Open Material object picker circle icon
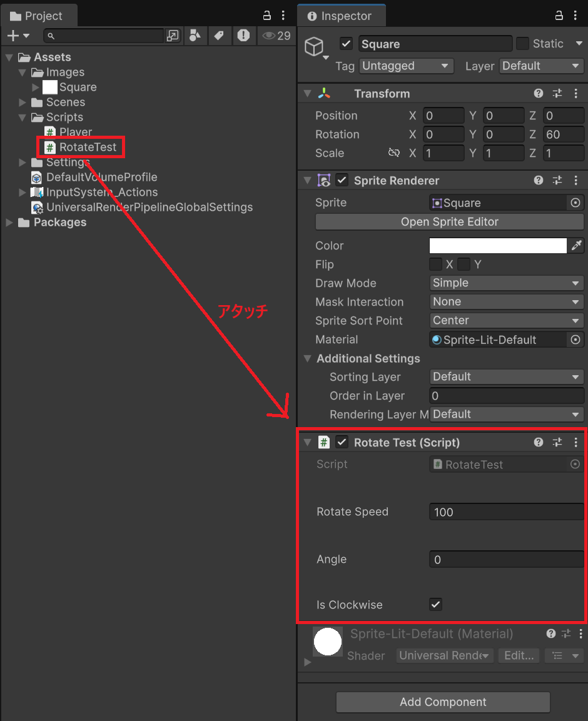 [575, 340]
